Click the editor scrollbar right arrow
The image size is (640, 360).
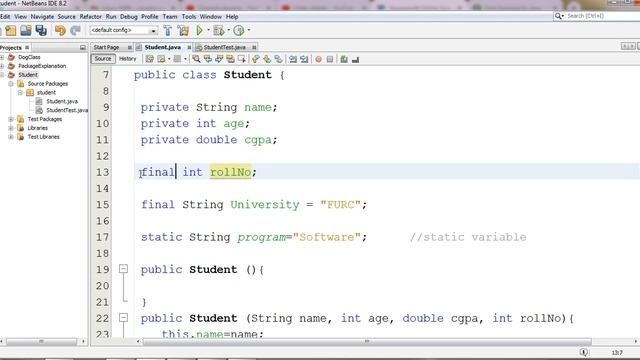point(636,341)
